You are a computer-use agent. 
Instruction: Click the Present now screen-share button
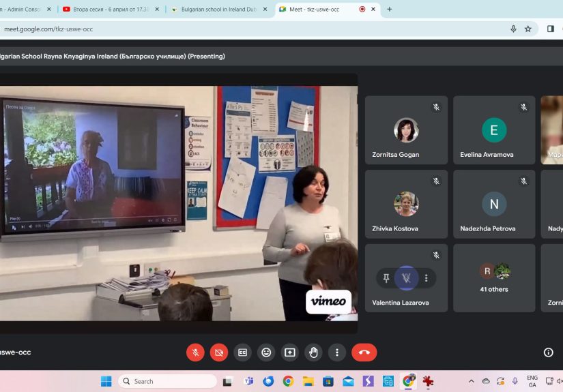[290, 352]
